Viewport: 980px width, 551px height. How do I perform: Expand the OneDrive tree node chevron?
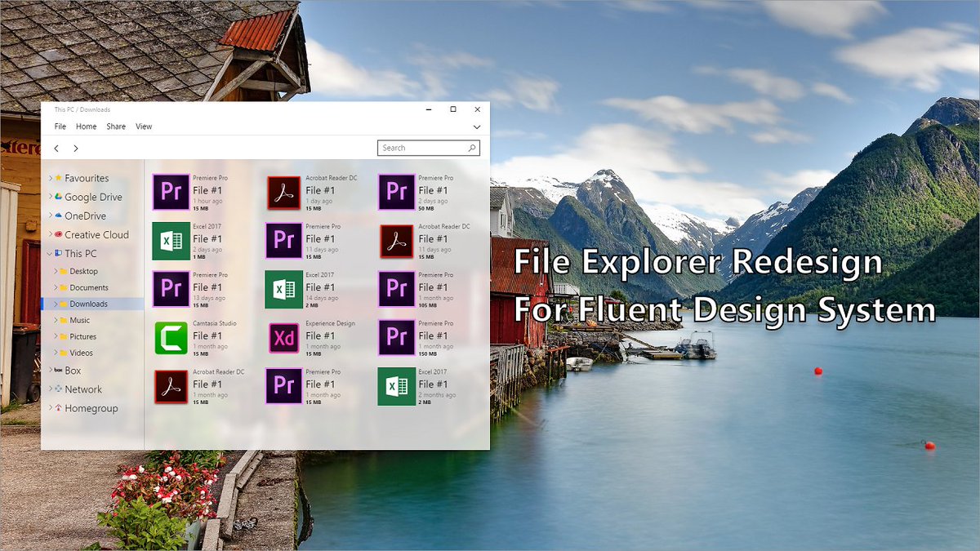pyautogui.click(x=50, y=216)
